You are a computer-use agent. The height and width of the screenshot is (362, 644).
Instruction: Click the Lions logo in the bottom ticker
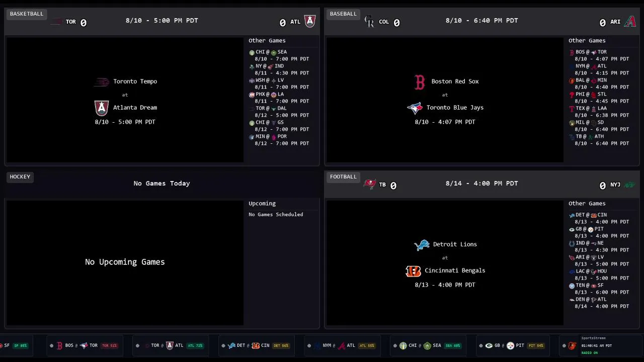(x=231, y=346)
